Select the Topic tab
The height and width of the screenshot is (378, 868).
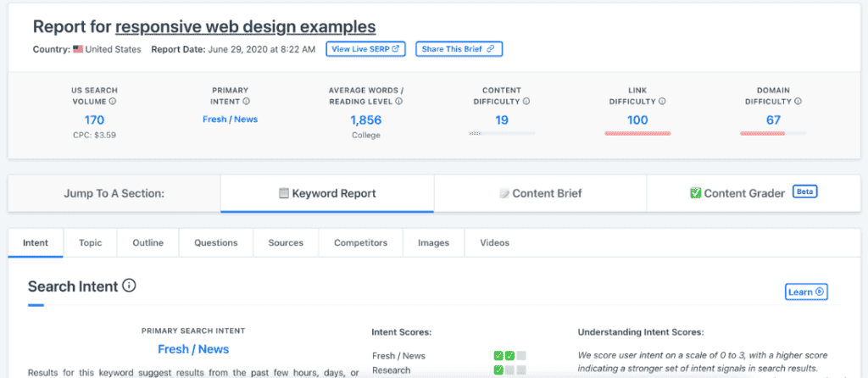[x=90, y=243]
